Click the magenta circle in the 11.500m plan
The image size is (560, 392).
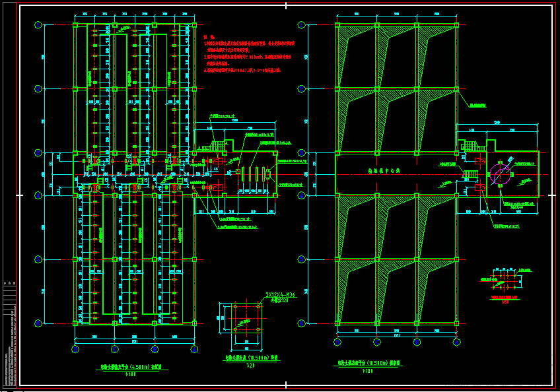tap(500, 174)
